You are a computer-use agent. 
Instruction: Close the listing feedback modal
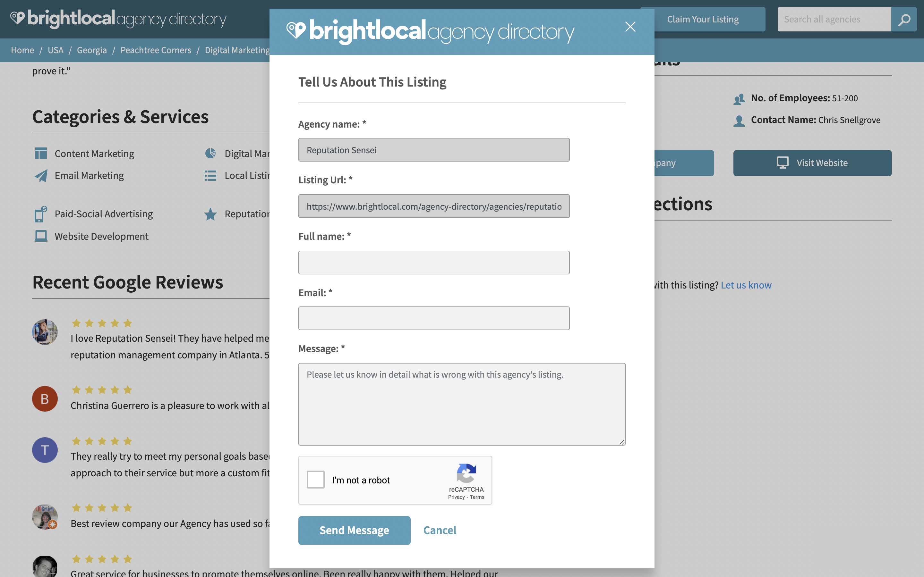pos(630,27)
